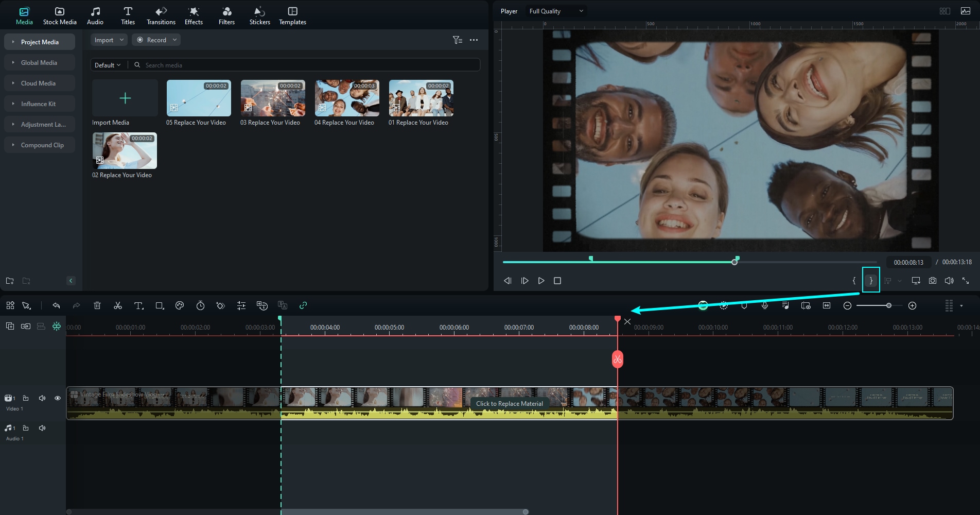The height and width of the screenshot is (515, 980).
Task: Open the Full Quality dropdown
Action: 556,11
